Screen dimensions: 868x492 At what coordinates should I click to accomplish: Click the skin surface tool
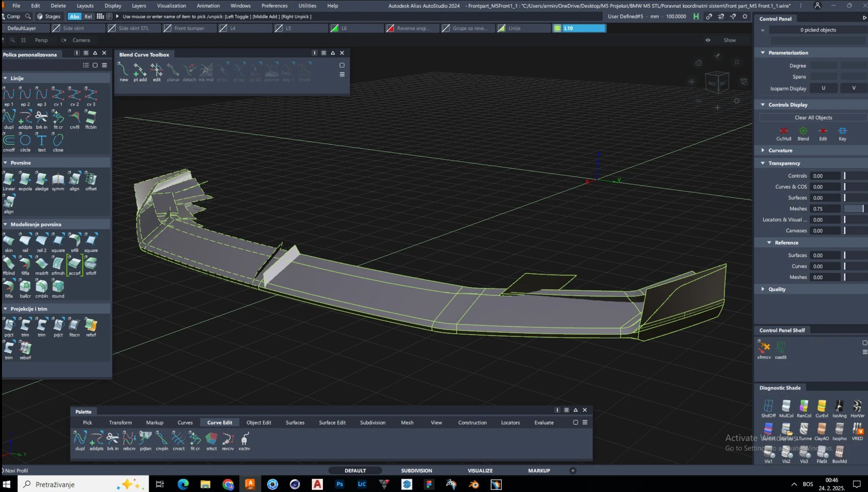click(9, 241)
